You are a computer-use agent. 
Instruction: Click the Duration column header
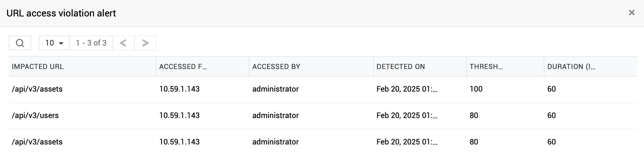click(571, 67)
